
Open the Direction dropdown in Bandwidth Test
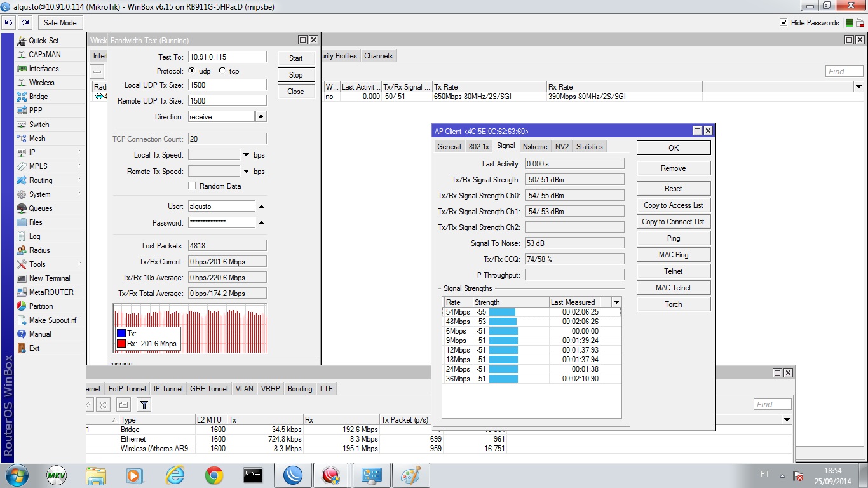(261, 117)
